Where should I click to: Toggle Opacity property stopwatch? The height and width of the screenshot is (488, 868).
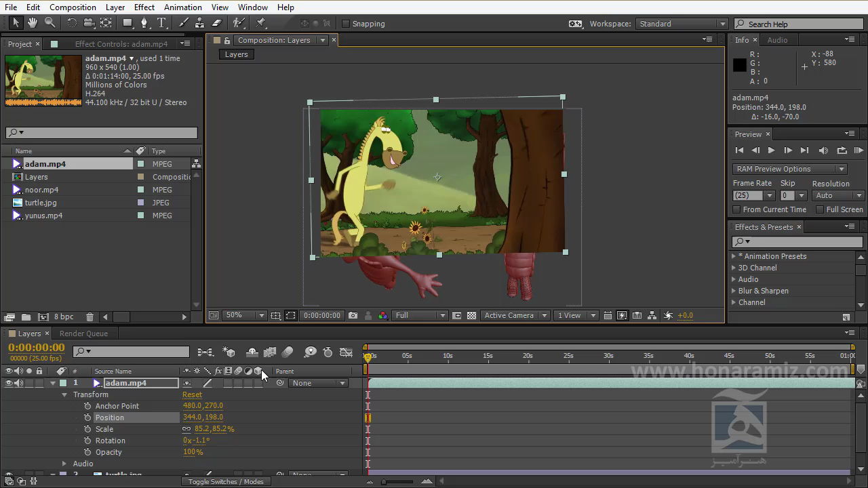click(x=87, y=452)
